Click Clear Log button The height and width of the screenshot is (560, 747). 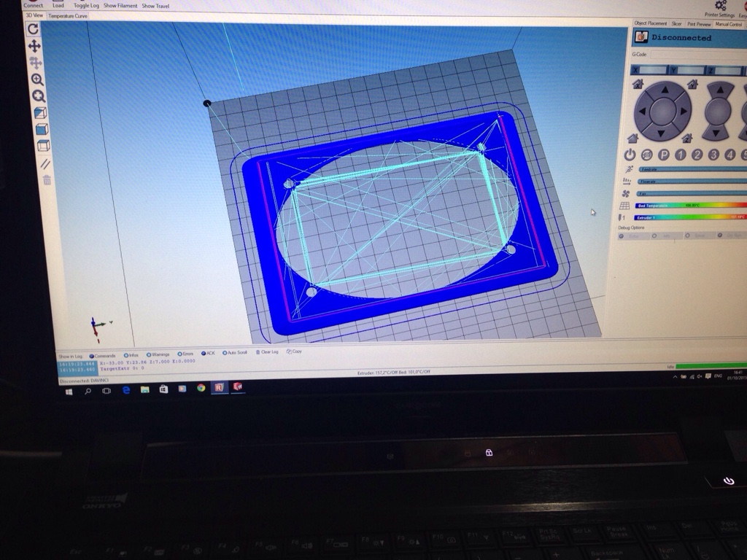tap(267, 352)
